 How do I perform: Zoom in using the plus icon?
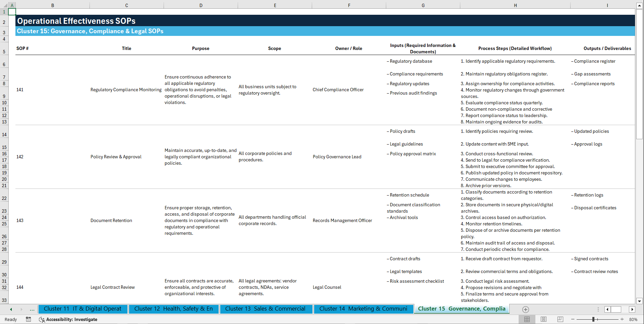coord(622,319)
